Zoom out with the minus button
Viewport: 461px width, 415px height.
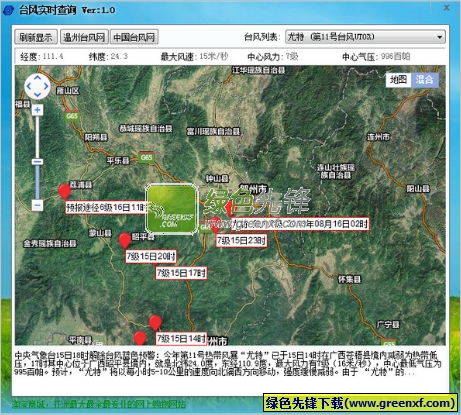37,205
